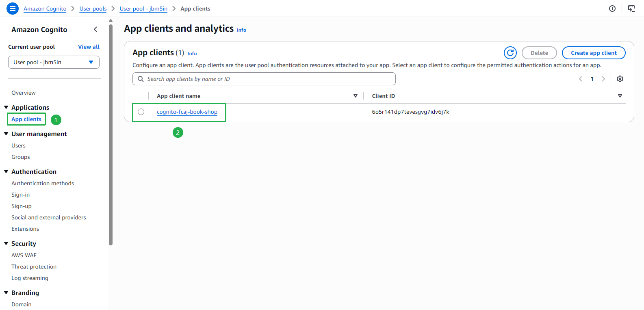The image size is (644, 310).
Task: Collapse the Applications section
Action: click(6, 107)
